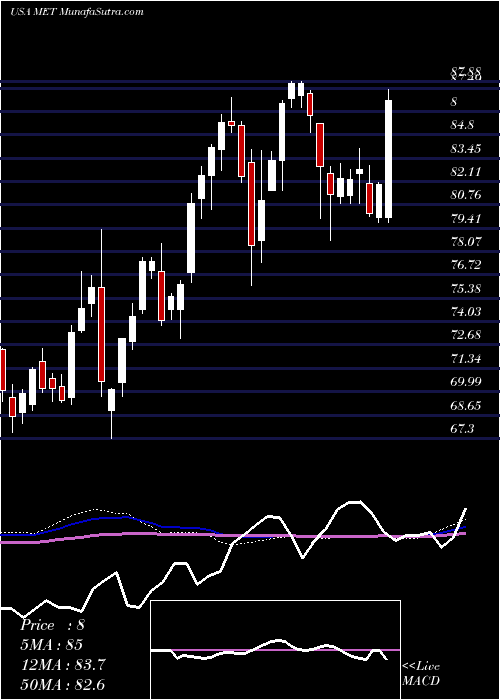Select the 76.72 price level label
This screenshot has width=500, height=700.
(466, 265)
